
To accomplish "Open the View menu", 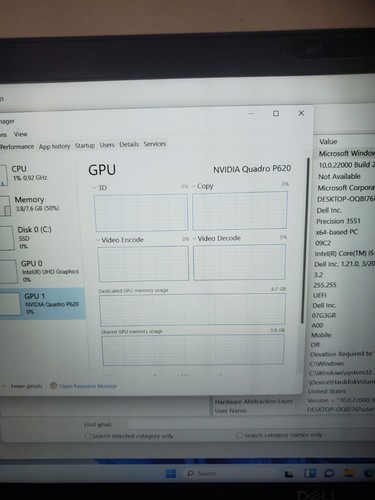I will point(20,134).
